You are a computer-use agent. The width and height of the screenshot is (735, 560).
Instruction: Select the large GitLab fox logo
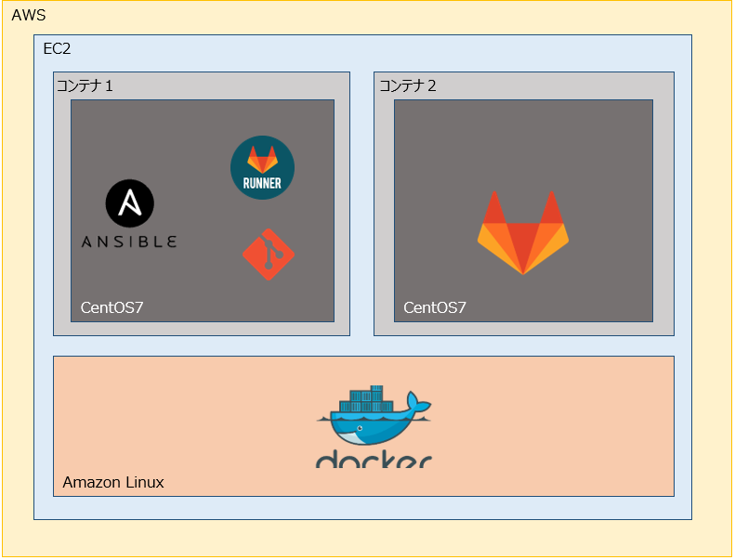click(x=523, y=232)
